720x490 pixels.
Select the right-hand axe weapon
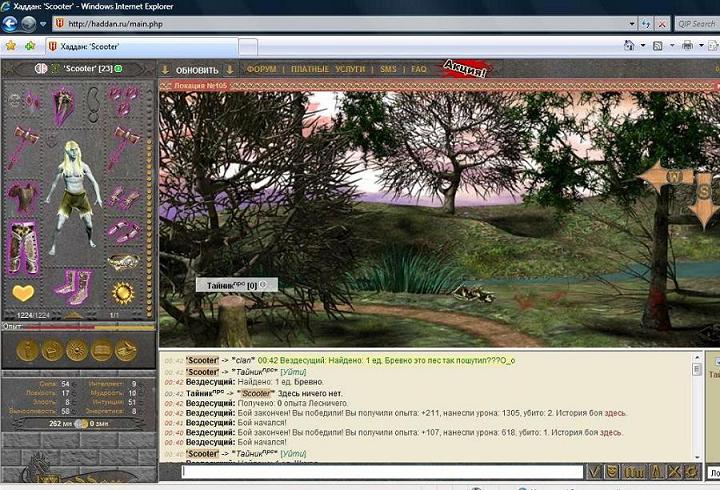124,148
